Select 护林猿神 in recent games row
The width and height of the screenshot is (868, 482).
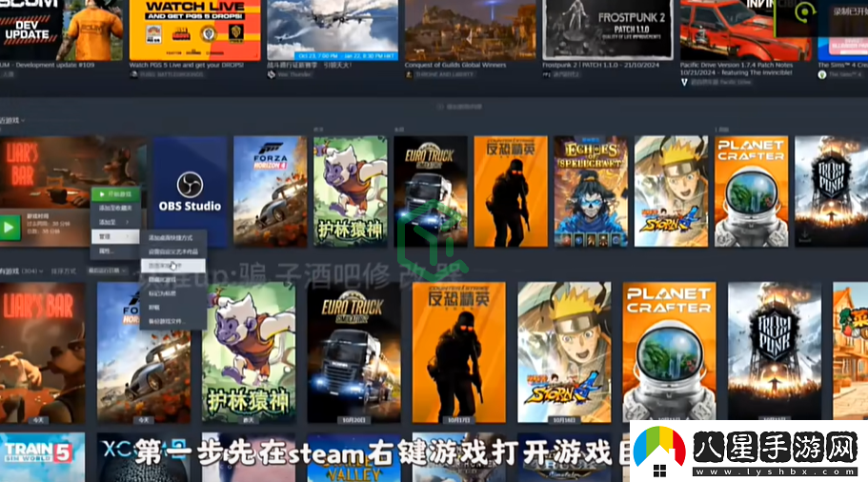click(351, 191)
